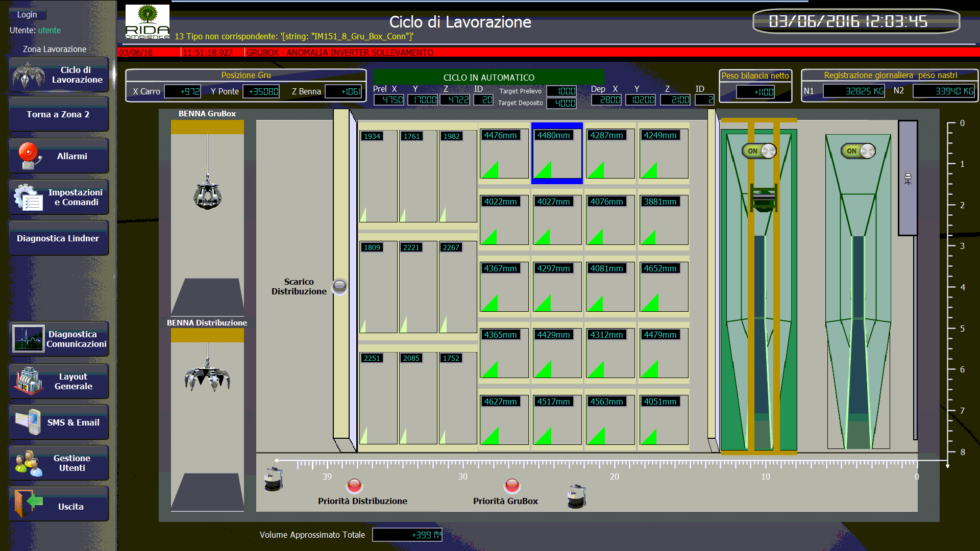
Task: Open Gestione Utenti people icon
Action: (28, 463)
